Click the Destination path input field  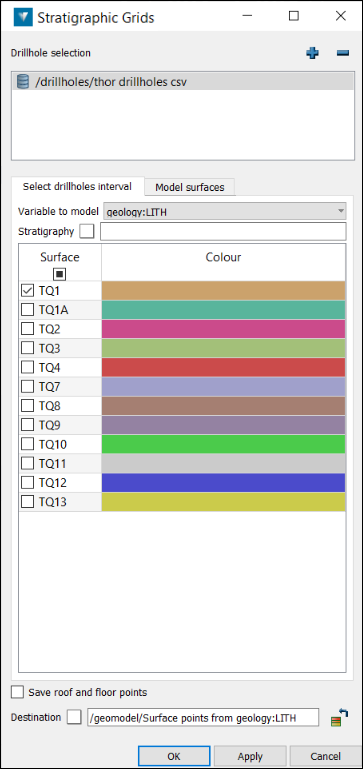(203, 718)
